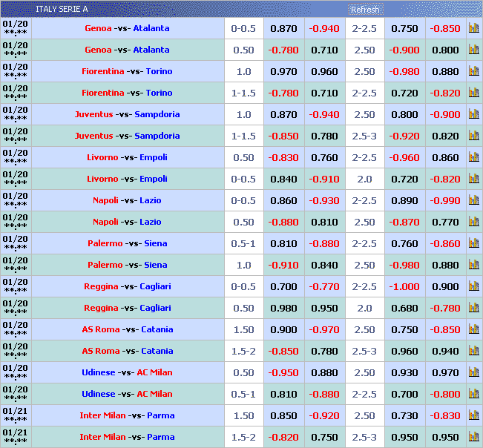Click AS Roma team name in the 1.50 handicap row

pos(96,330)
